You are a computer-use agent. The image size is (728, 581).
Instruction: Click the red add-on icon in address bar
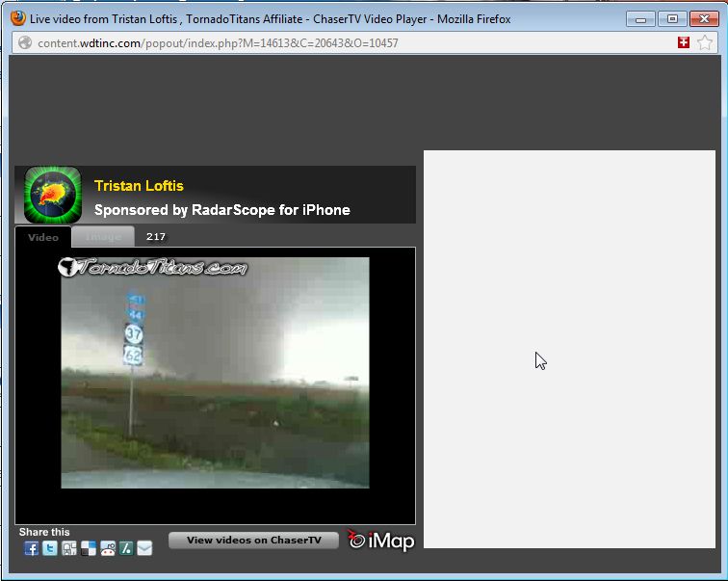(684, 42)
